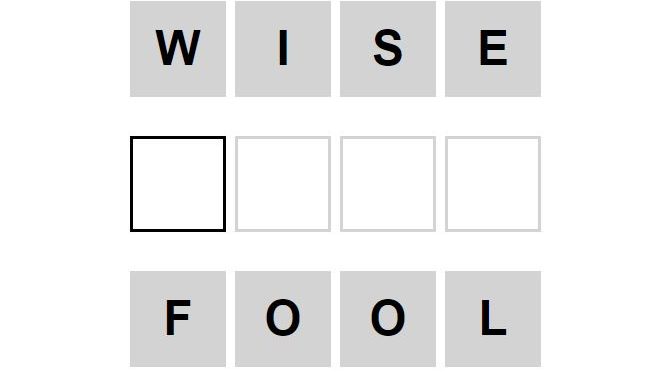Viewport: 665px width, 375px height.
Task: Click the gray tile above the active box
Action: click(178, 49)
